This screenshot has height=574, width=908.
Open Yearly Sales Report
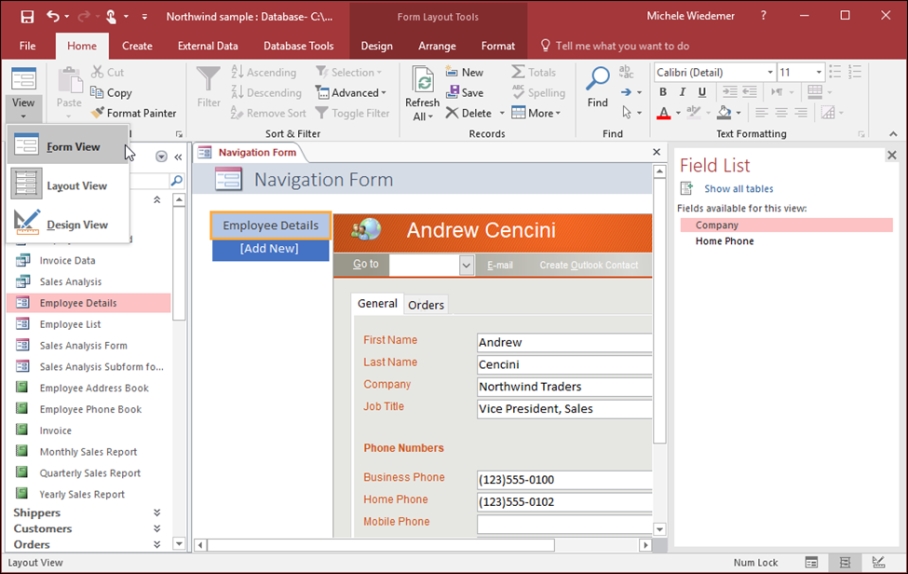82,494
